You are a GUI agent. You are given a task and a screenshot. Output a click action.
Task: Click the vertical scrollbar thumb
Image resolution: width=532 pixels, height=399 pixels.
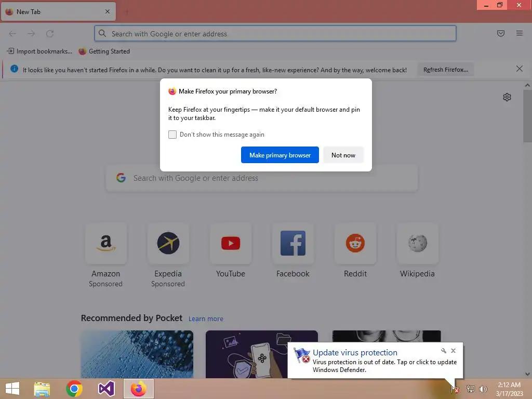point(527,116)
